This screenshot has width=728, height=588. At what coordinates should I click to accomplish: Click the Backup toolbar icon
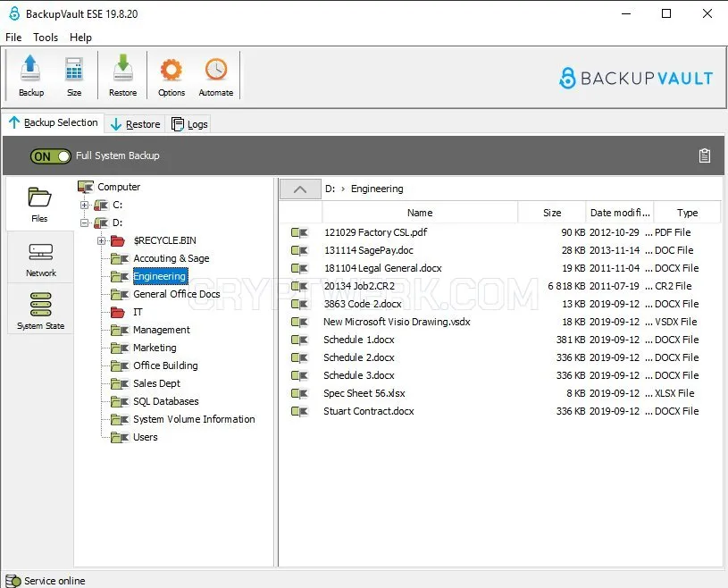pos(30,75)
